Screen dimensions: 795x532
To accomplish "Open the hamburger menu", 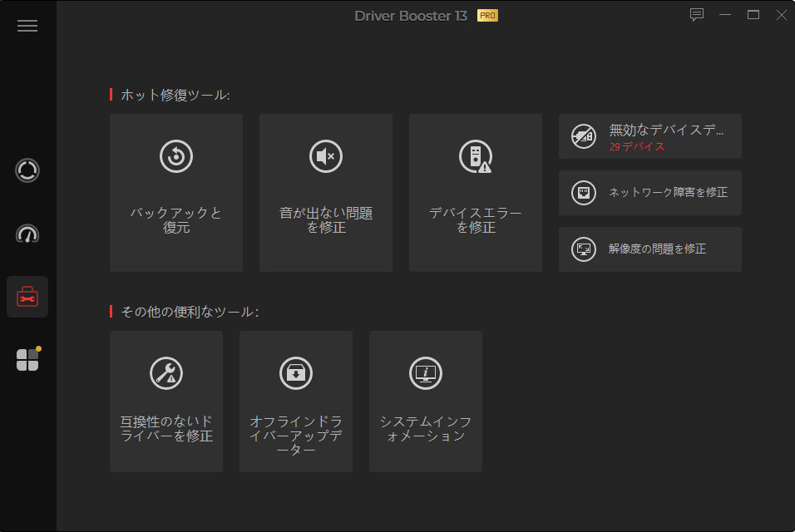I will pos(27,26).
